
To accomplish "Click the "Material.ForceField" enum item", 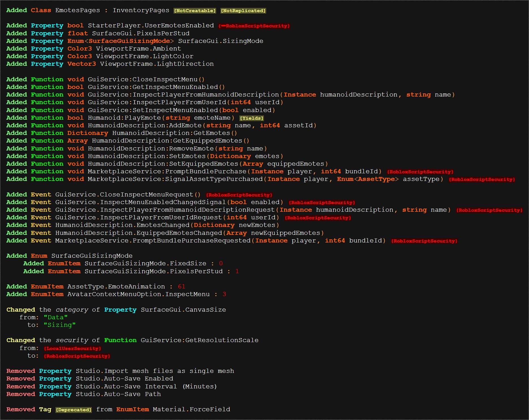I will [191, 409].
